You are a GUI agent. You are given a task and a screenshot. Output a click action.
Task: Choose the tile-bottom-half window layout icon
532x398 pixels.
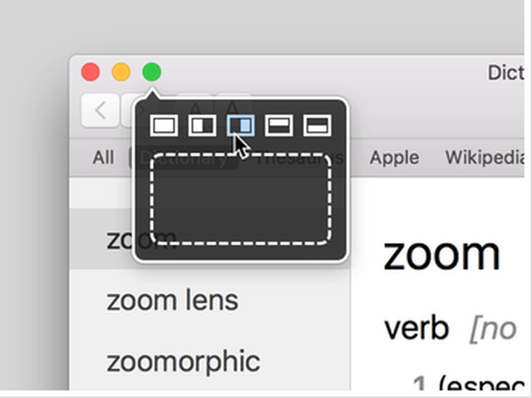tap(317, 126)
